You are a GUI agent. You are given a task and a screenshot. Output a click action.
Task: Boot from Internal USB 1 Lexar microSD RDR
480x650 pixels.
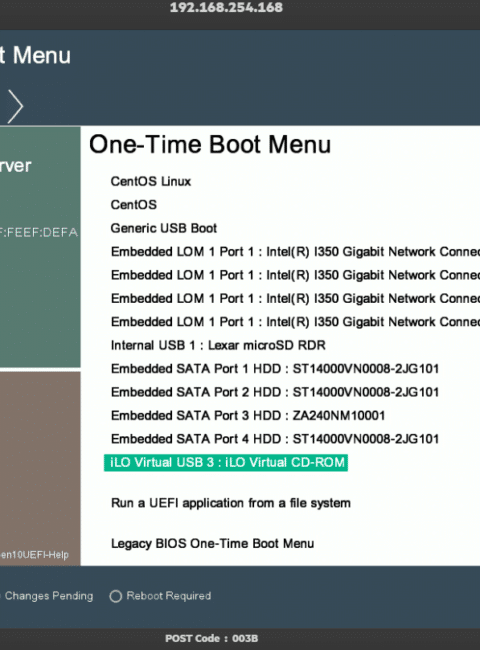pos(218,345)
